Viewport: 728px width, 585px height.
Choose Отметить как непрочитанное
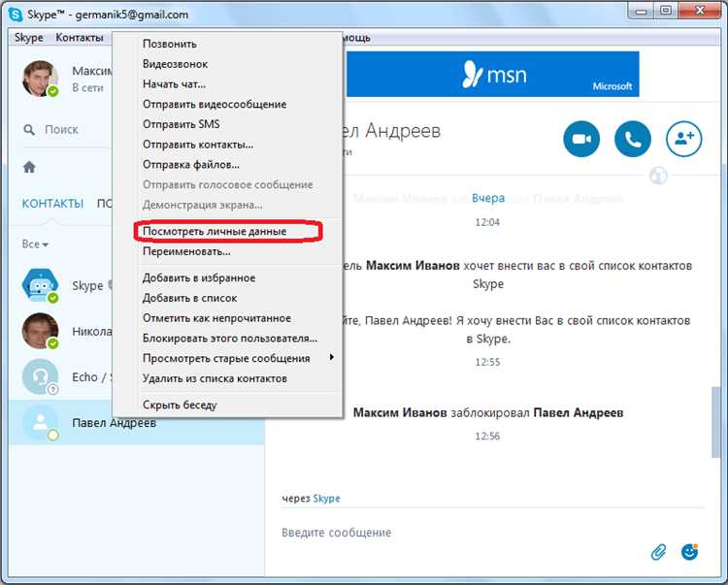216,318
